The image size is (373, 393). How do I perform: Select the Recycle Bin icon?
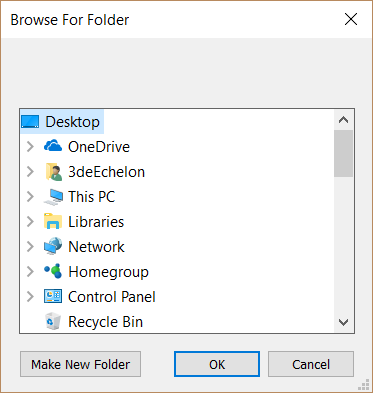coord(53,321)
